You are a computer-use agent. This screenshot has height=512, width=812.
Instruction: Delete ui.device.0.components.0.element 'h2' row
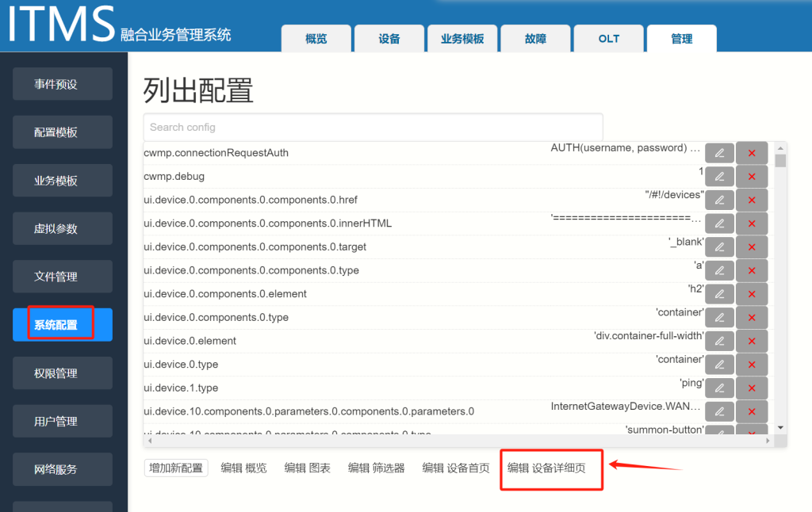pyautogui.click(x=752, y=294)
